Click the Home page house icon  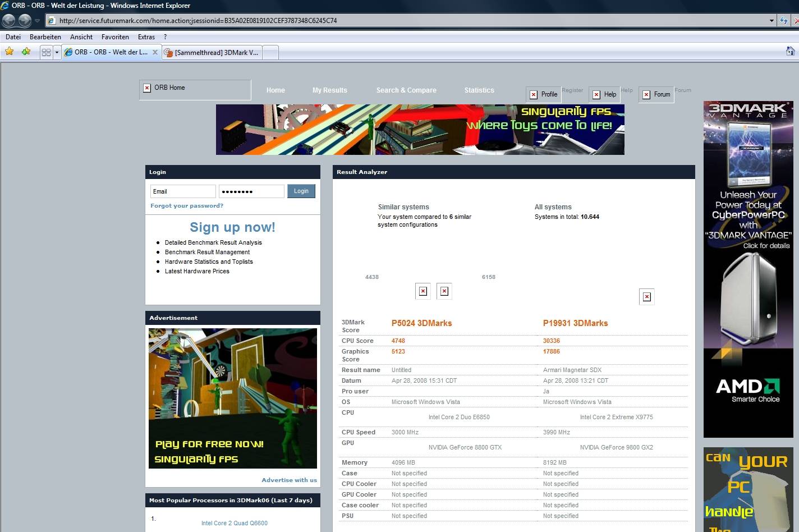(791, 51)
